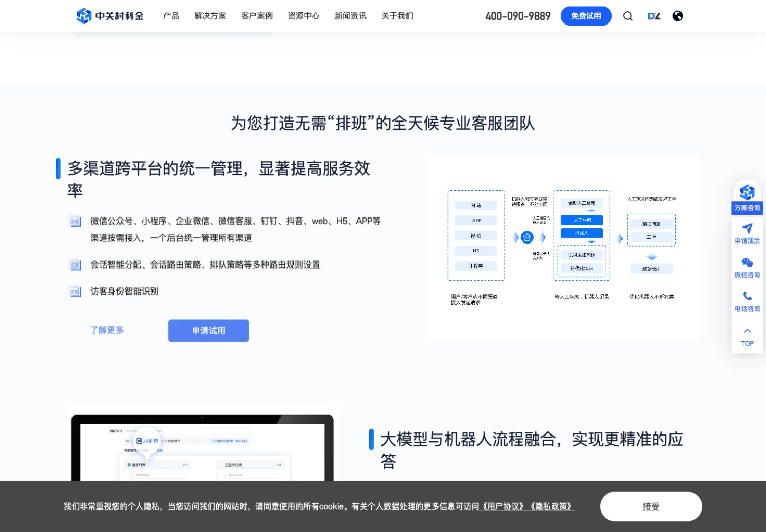Click the 申请演示 paper plane icon
The width and height of the screenshot is (766, 532).
tap(747, 228)
